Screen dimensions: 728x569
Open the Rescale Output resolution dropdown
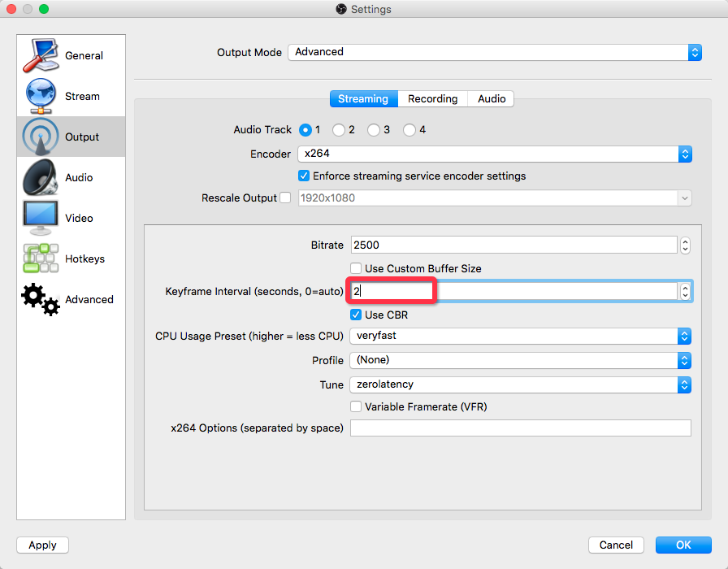[495, 198]
